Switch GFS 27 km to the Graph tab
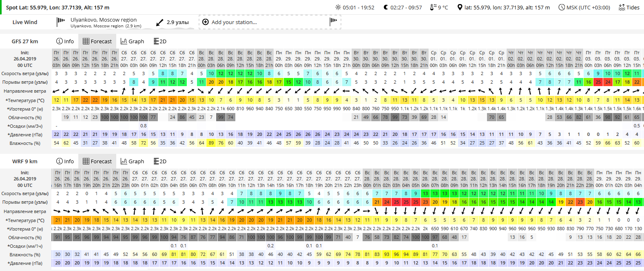 [132, 41]
